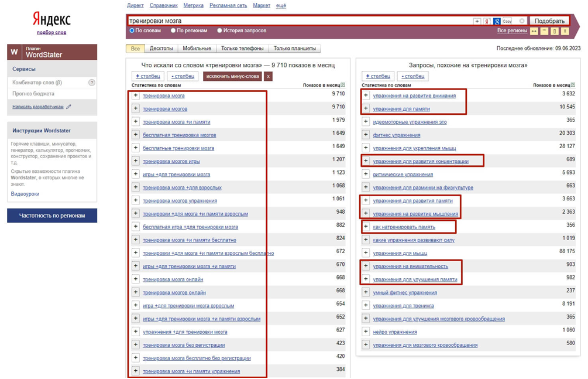
Task: Click the question mark by left Показов в месяц
Action: [x=343, y=86]
